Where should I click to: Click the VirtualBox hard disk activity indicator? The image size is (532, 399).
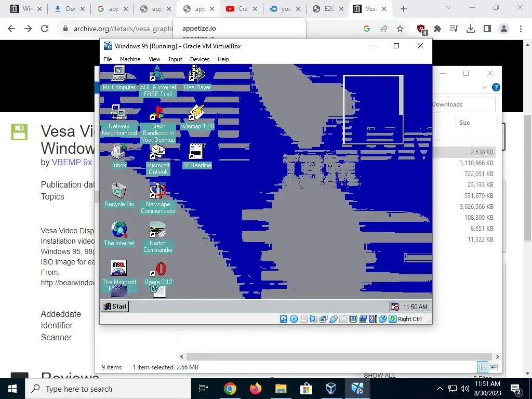tap(283, 319)
